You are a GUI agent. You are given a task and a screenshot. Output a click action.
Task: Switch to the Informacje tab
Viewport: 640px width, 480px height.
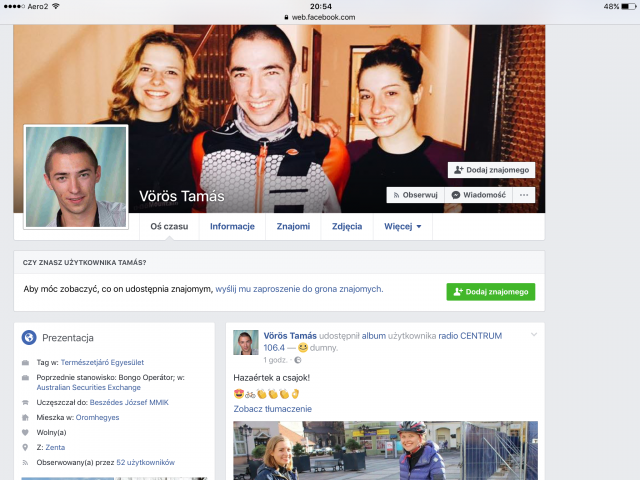tap(232, 226)
